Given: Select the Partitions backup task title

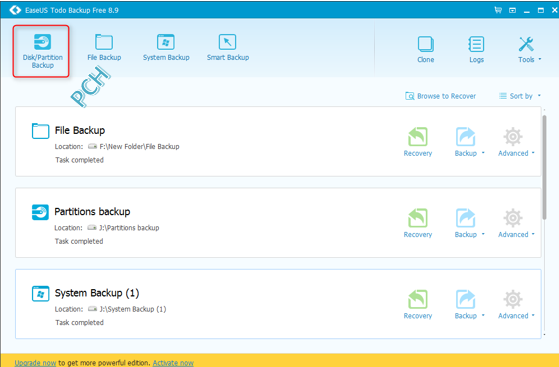Looking at the screenshot, I should coord(92,212).
